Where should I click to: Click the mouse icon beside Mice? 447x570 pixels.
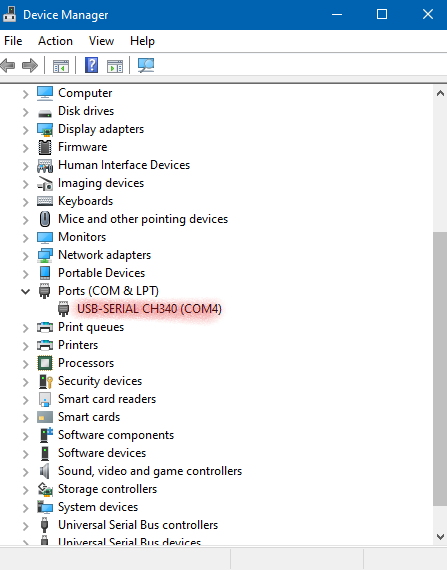click(45, 219)
